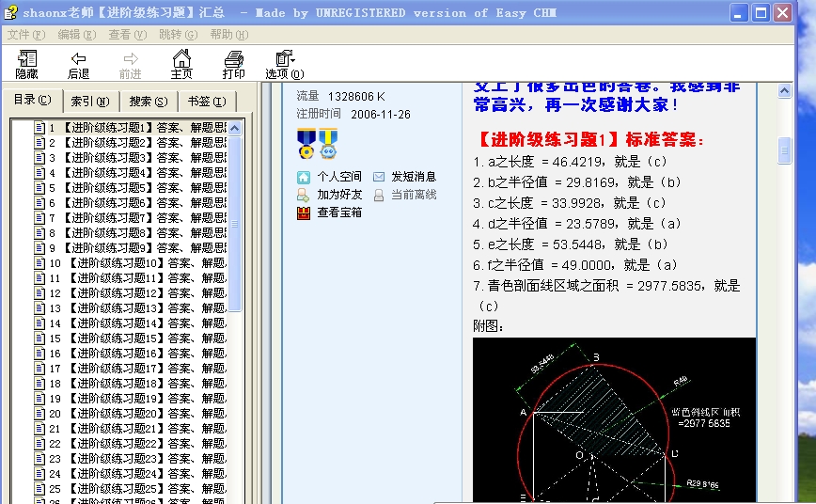Click the page icon beside topic 21
Screen dimensions: 816x504
pos(39,429)
